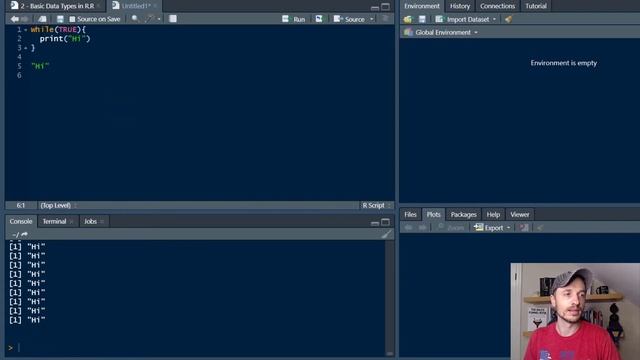Open the code tools wand menu
This screenshot has width=640, height=360.
coord(150,19)
